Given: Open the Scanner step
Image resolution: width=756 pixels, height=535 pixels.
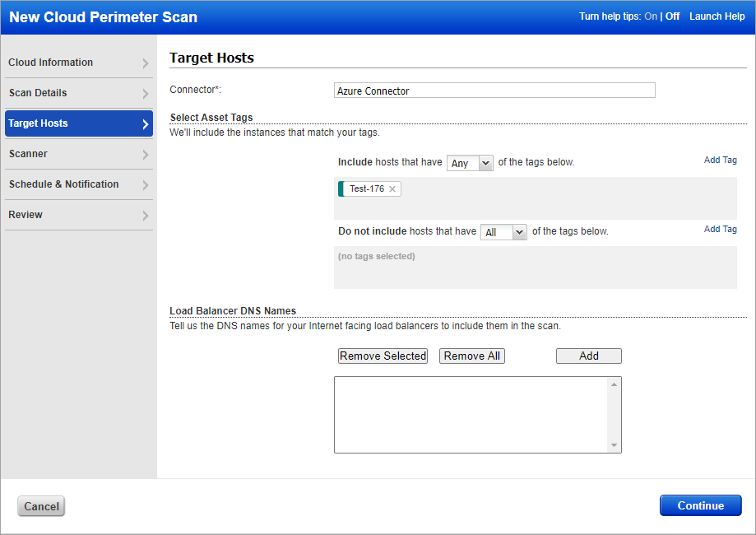Looking at the screenshot, I should pos(79,154).
